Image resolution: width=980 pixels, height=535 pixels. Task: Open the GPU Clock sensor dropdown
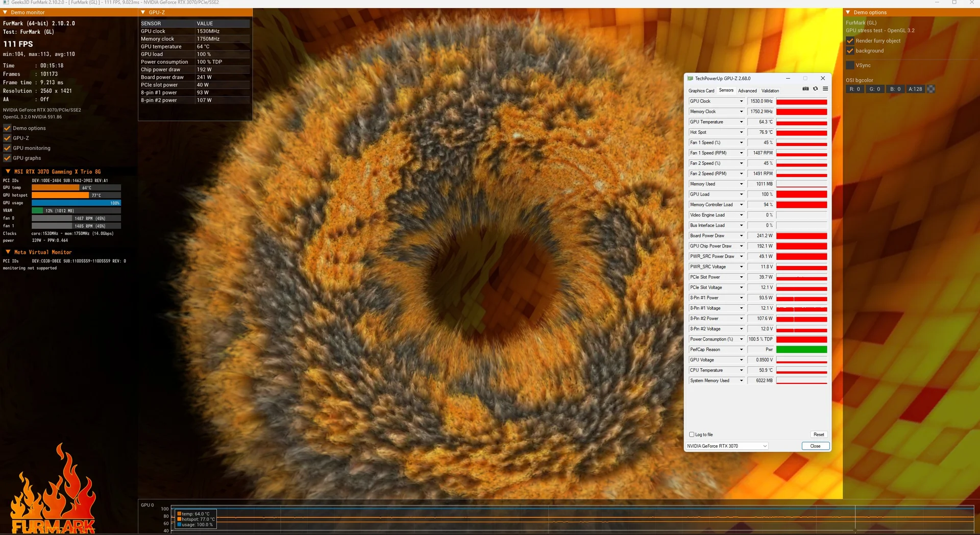pyautogui.click(x=741, y=101)
